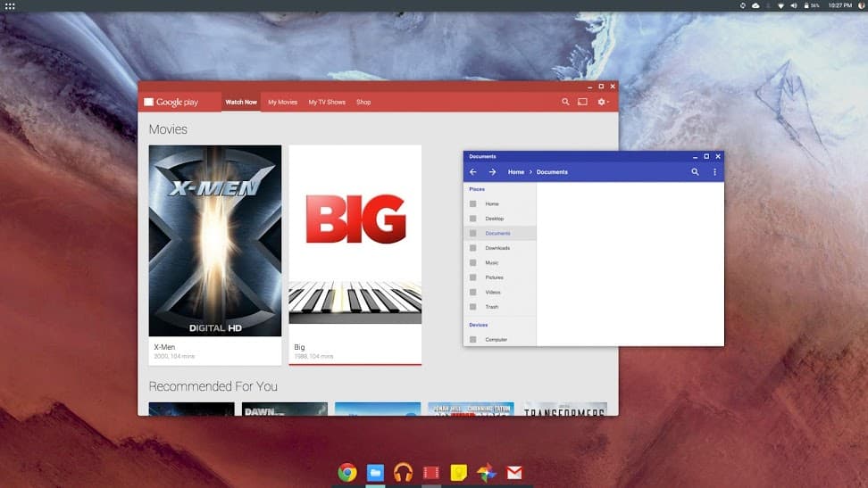868x488 pixels.
Task: Click the cast screen icon in Google Play
Action: pyautogui.click(x=582, y=102)
